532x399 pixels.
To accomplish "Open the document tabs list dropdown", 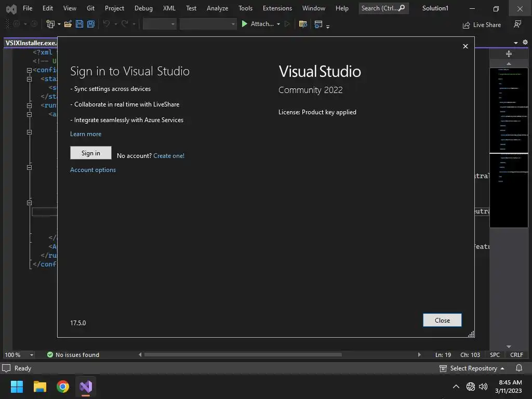I will click(x=516, y=43).
